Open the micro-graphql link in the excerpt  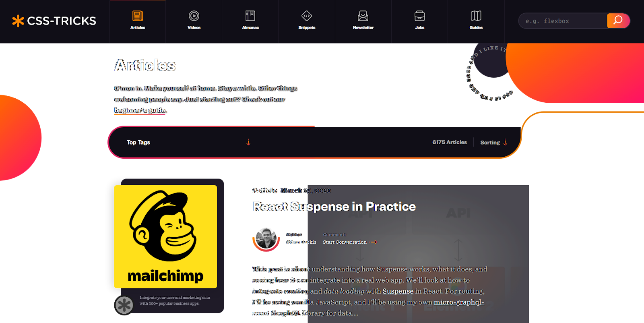pos(459,302)
